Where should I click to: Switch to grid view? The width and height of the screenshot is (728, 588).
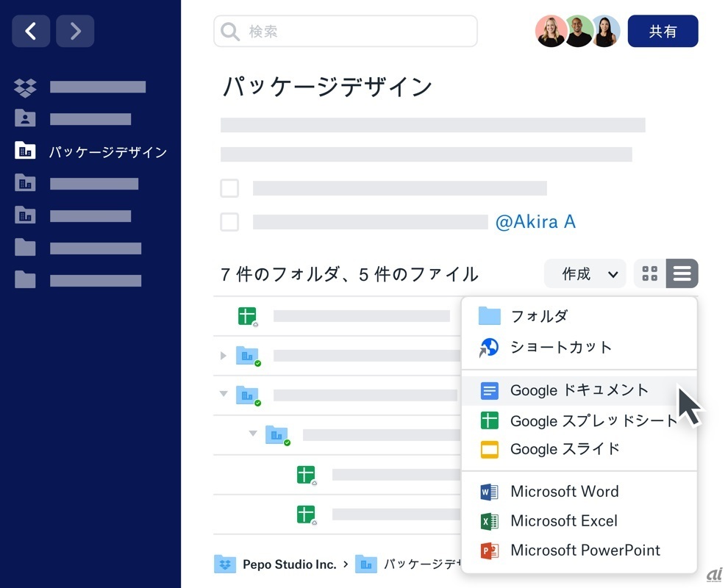[649, 274]
